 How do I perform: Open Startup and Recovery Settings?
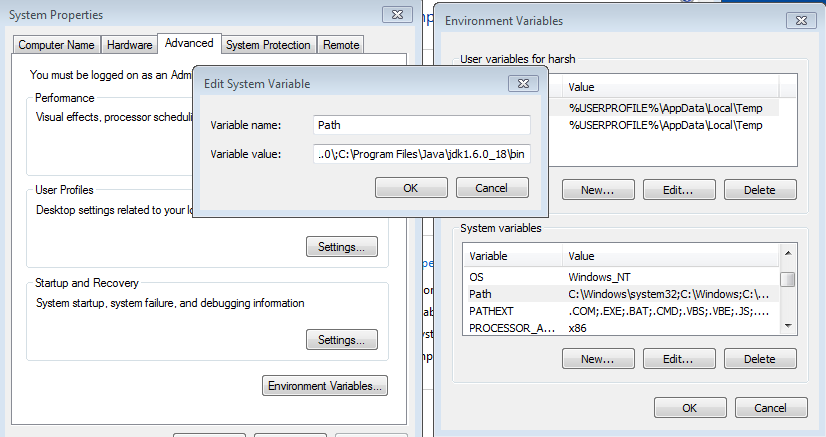point(342,340)
